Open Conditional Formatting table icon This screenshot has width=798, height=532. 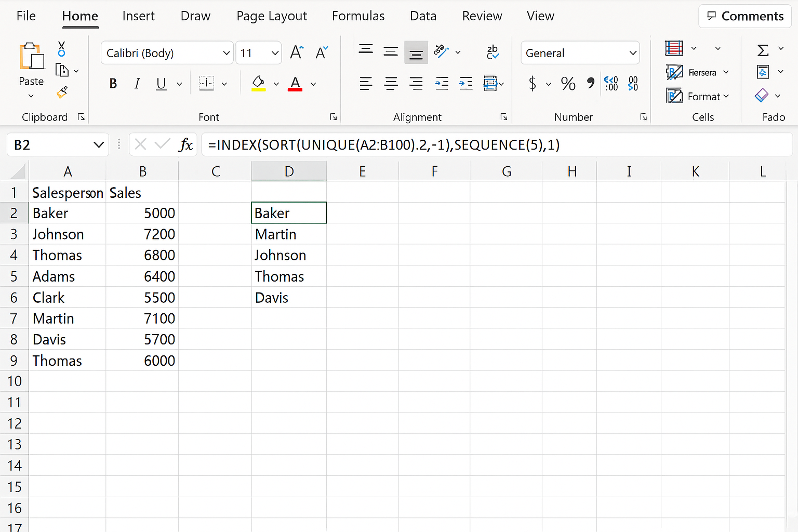(x=674, y=48)
